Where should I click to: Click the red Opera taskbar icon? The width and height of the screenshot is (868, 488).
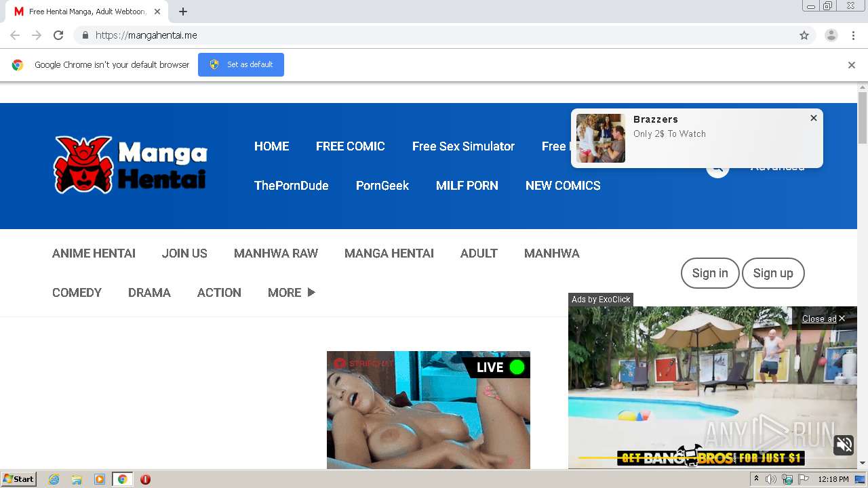pyautogui.click(x=145, y=479)
